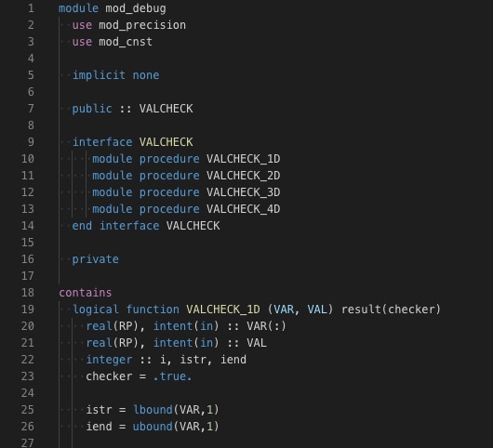Click 'result(checker)' on line 19

click(x=391, y=310)
